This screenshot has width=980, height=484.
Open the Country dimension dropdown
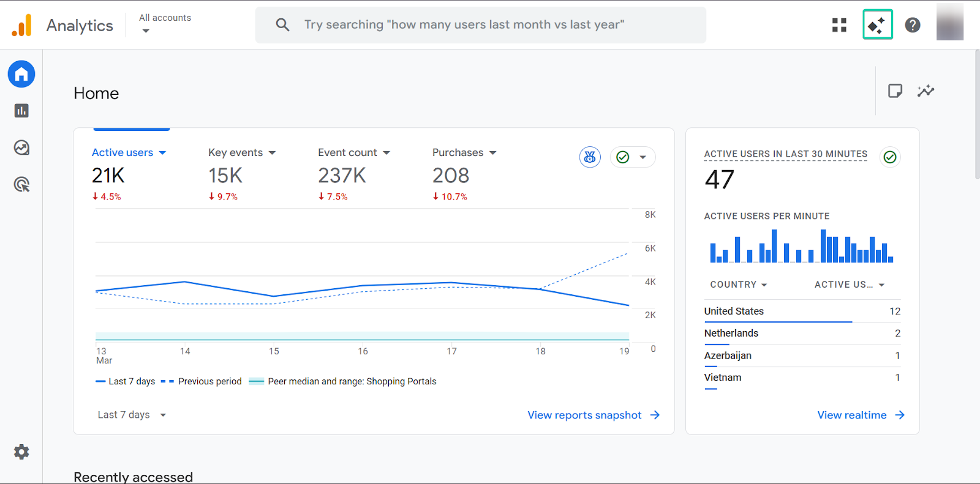click(x=739, y=285)
